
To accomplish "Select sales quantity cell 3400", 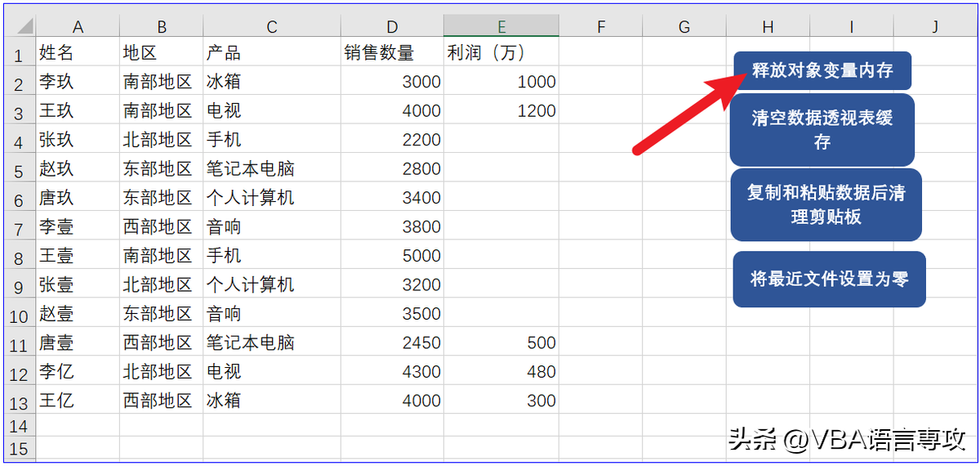I will click(x=392, y=198).
